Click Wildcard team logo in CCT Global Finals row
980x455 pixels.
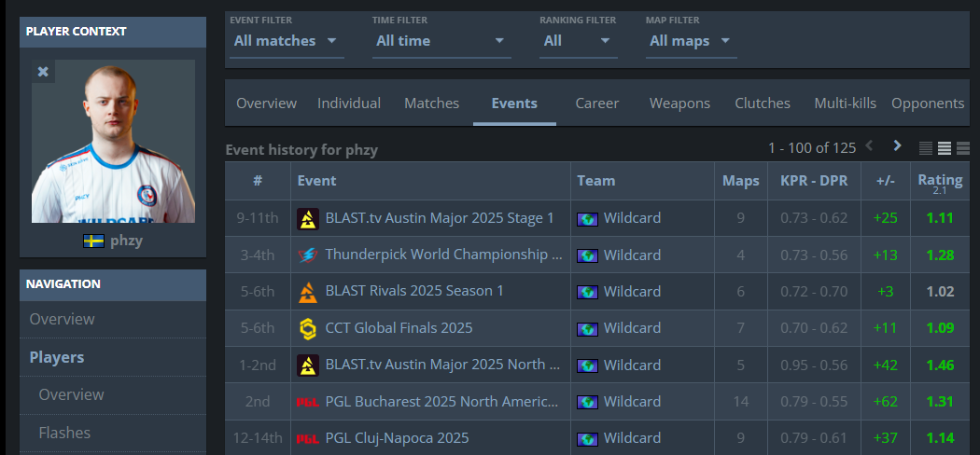click(587, 329)
